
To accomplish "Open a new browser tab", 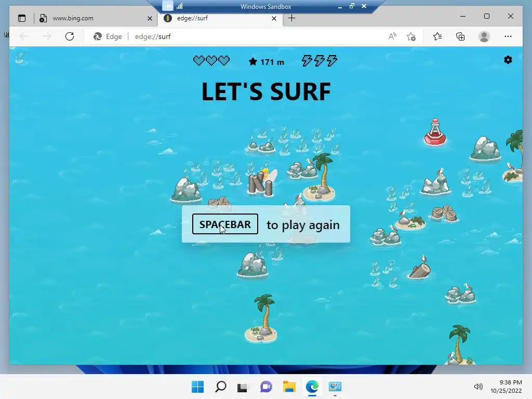I will pos(292,18).
